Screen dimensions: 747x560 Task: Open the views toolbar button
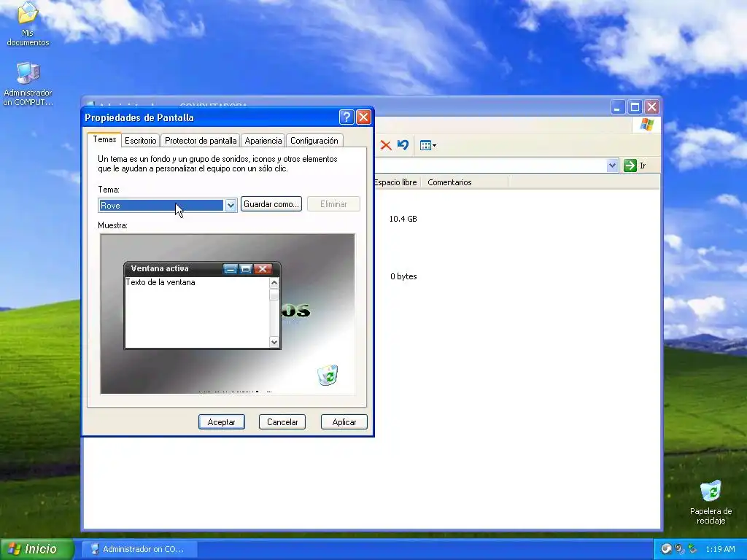pos(427,145)
